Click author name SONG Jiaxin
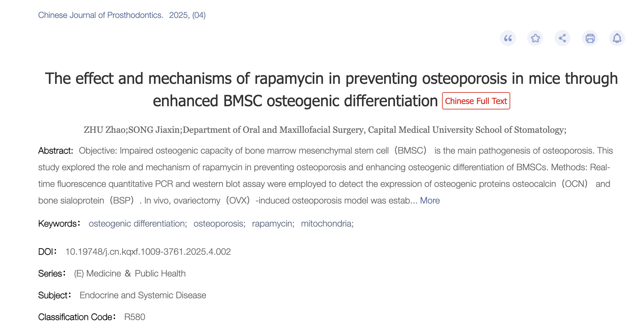This screenshot has height=336, width=644. point(154,130)
